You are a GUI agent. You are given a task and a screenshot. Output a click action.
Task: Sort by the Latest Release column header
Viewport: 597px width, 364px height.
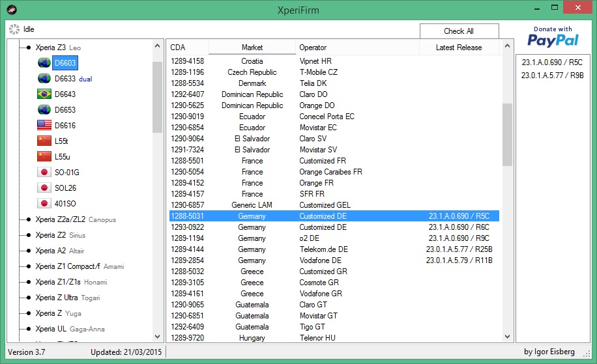459,47
